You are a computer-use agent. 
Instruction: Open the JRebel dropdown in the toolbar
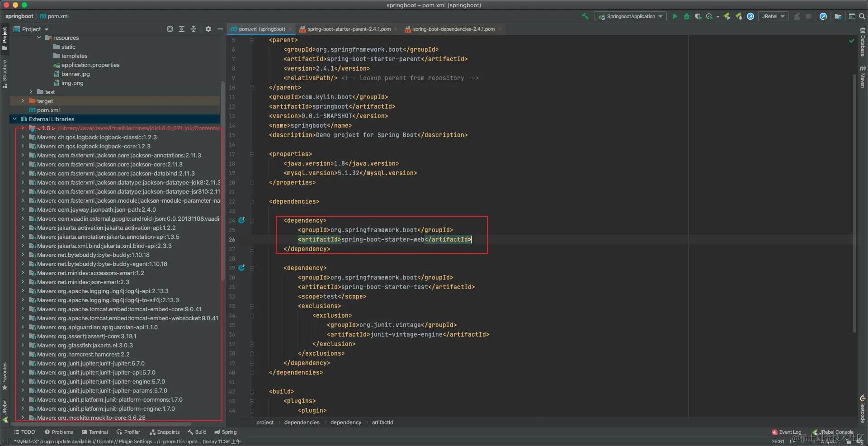(773, 16)
